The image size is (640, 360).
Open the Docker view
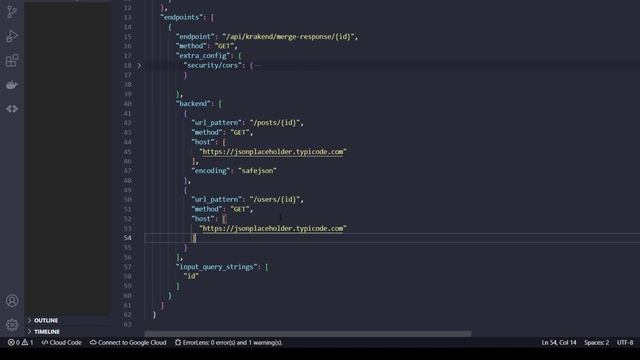click(12, 84)
